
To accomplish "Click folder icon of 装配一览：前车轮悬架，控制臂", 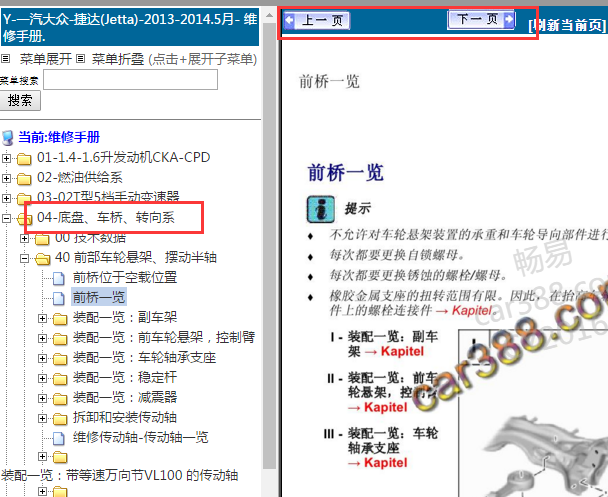I will (60, 338).
